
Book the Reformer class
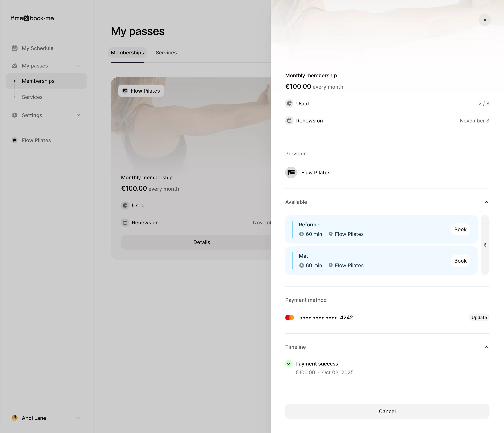coord(460,229)
